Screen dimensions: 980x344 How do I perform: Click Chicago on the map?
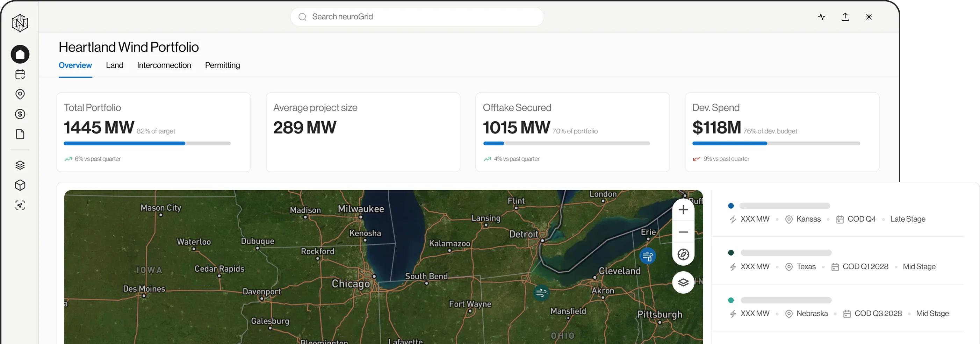(x=351, y=284)
